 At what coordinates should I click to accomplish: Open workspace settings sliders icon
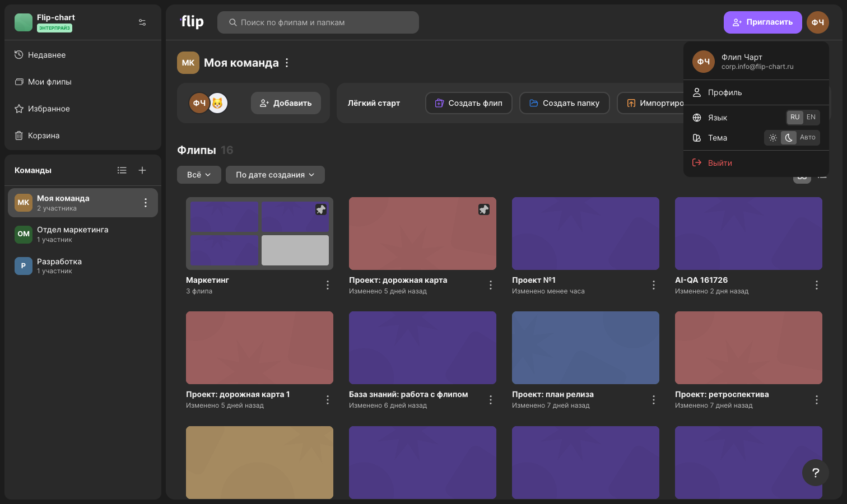[142, 22]
